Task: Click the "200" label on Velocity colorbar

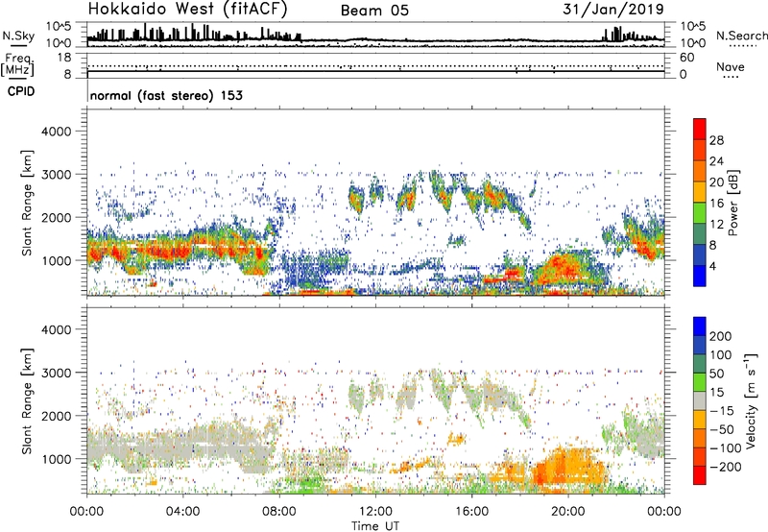Action: pos(721,336)
